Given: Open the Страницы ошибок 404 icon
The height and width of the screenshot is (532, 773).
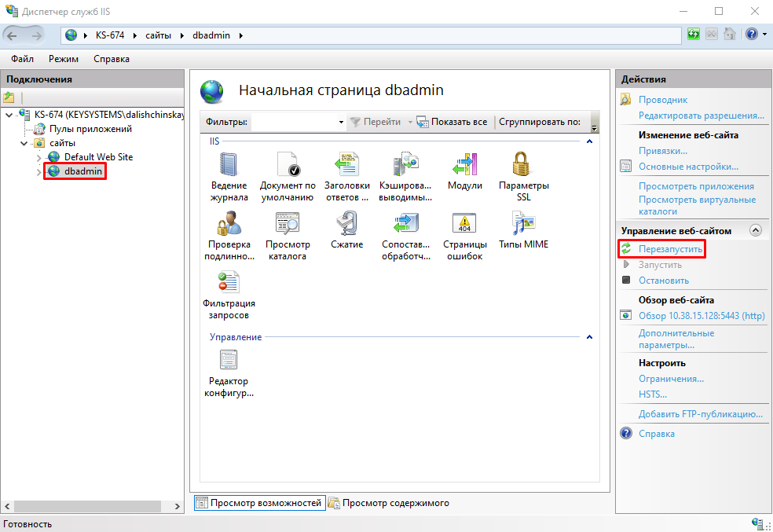Looking at the screenshot, I should click(464, 225).
